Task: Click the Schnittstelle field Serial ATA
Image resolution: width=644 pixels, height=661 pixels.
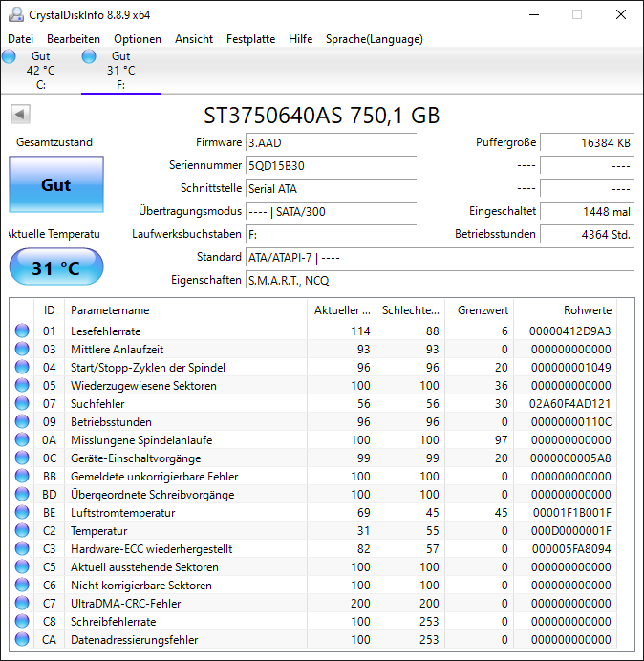Action: [331, 188]
